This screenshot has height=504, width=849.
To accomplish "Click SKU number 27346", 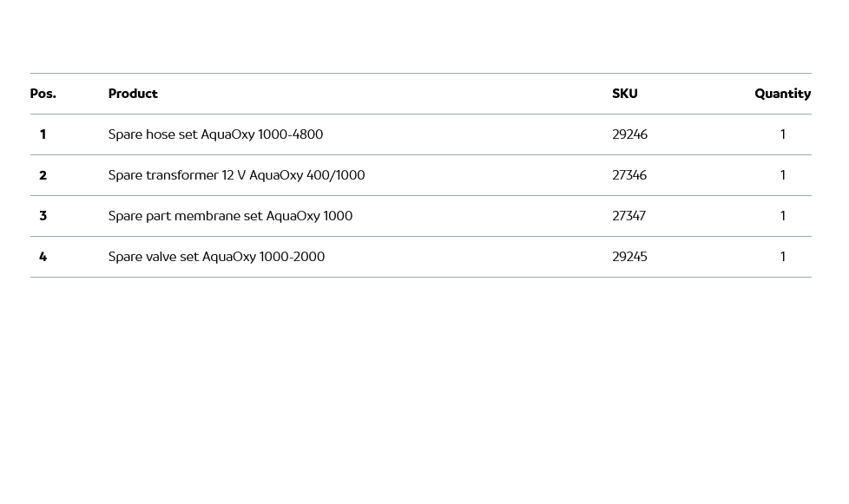I will click(629, 175).
